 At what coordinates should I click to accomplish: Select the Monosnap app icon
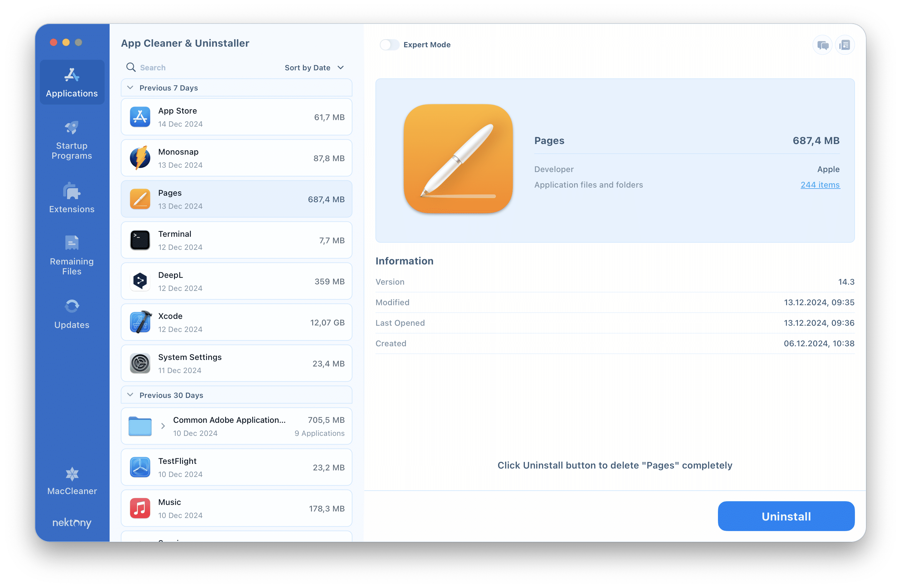click(x=140, y=158)
